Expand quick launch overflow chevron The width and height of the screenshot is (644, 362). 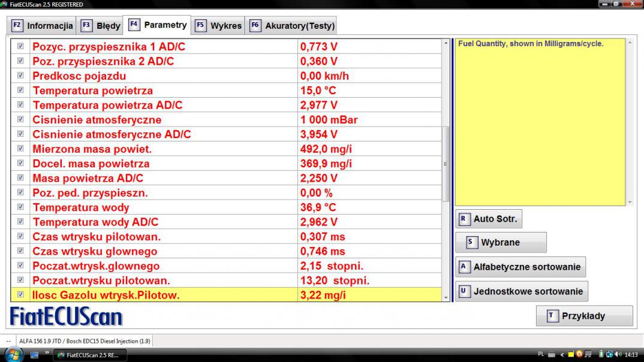47,352
